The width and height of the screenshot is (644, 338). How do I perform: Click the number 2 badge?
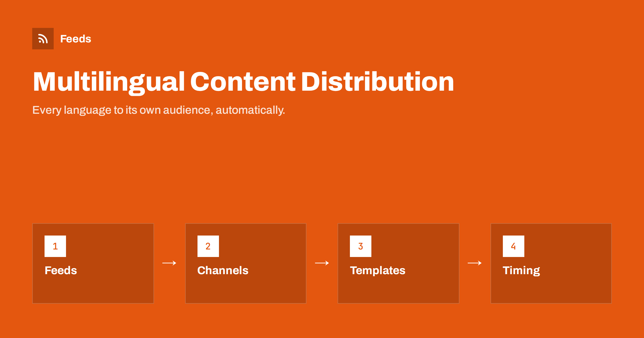(208, 246)
